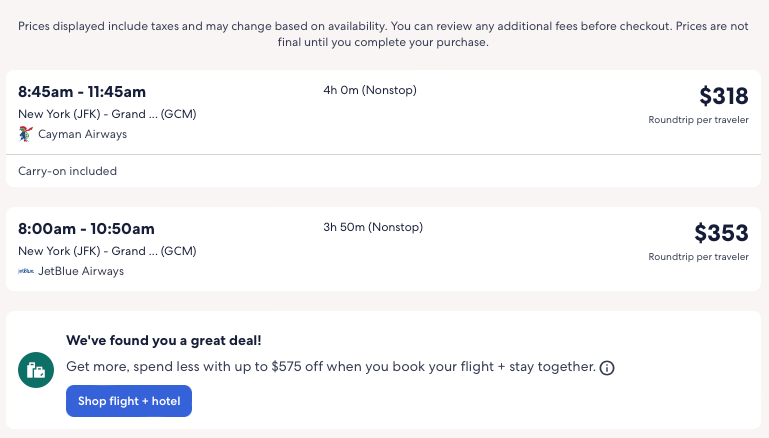This screenshot has width=769, height=438.
Task: Click the JetBlue Airways airline name
Action: pyautogui.click(x=81, y=271)
